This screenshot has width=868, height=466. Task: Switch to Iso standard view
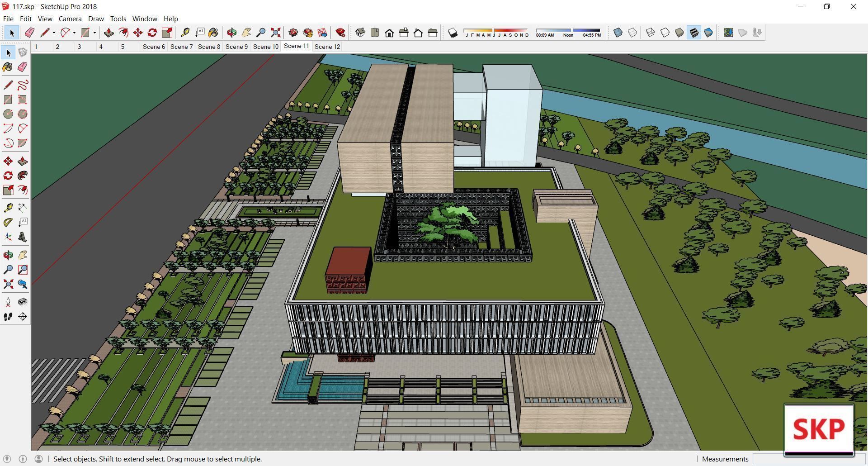360,33
